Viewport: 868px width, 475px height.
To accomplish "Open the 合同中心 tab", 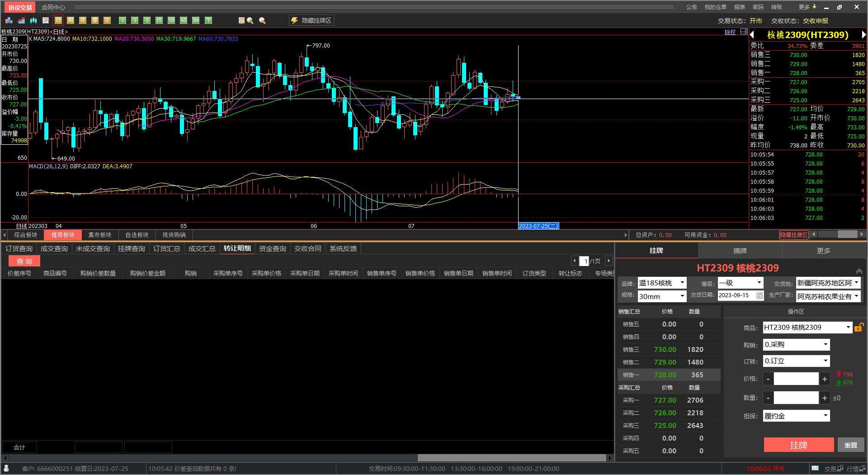I will click(53, 7).
